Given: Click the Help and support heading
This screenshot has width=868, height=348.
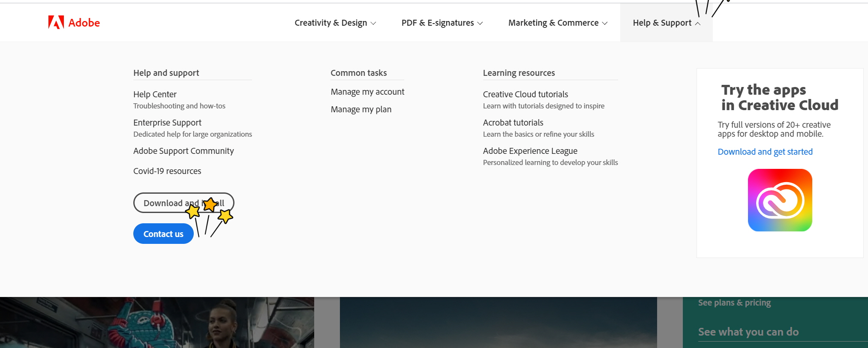Looking at the screenshot, I should coord(166,73).
